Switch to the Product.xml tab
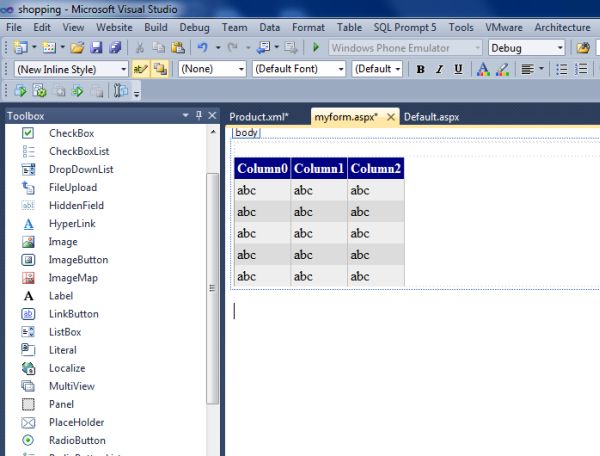600x456 pixels. (259, 117)
